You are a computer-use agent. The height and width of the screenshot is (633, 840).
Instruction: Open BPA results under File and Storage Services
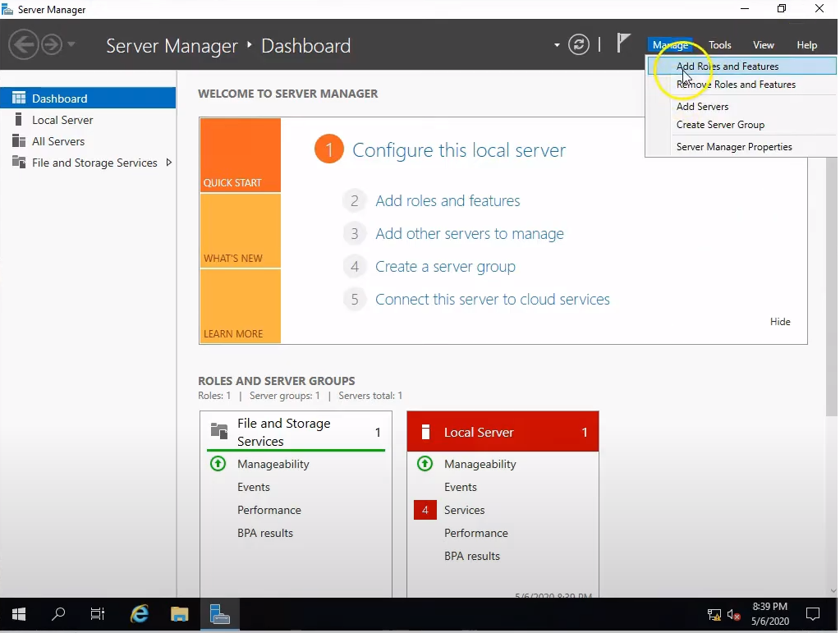pyautogui.click(x=265, y=533)
